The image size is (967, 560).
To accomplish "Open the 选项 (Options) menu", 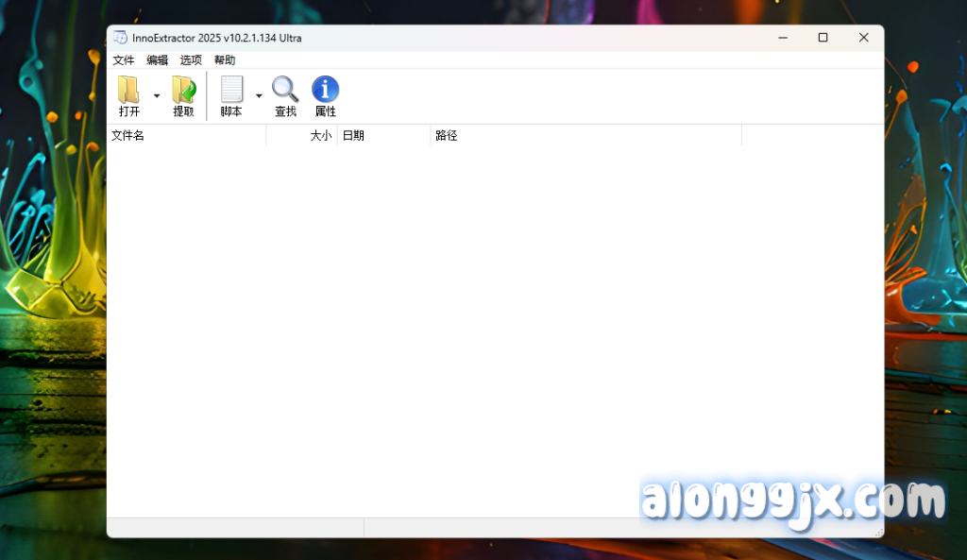I will pyautogui.click(x=191, y=60).
